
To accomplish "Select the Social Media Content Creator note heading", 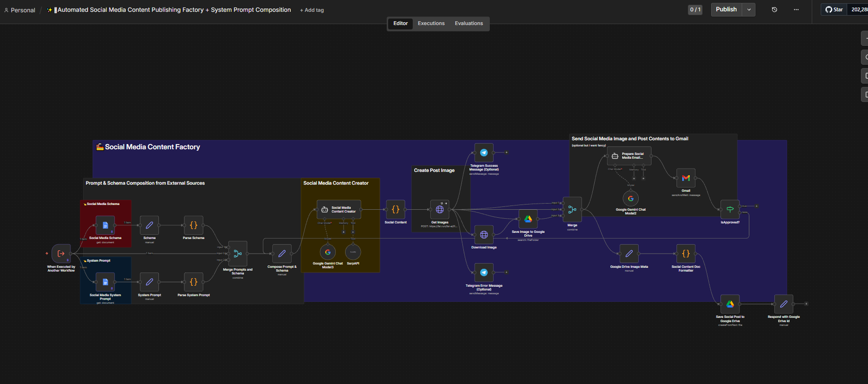I will (x=336, y=183).
